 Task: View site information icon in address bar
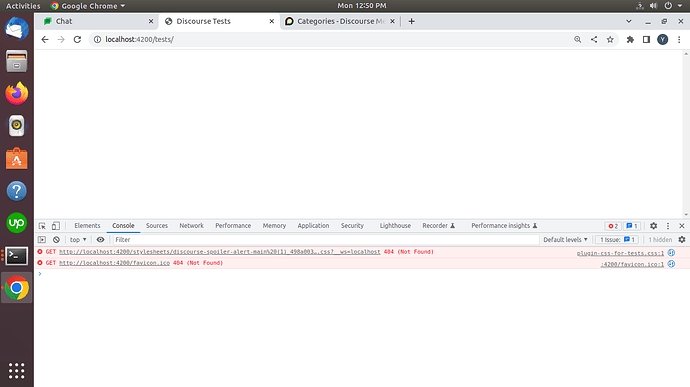point(97,40)
